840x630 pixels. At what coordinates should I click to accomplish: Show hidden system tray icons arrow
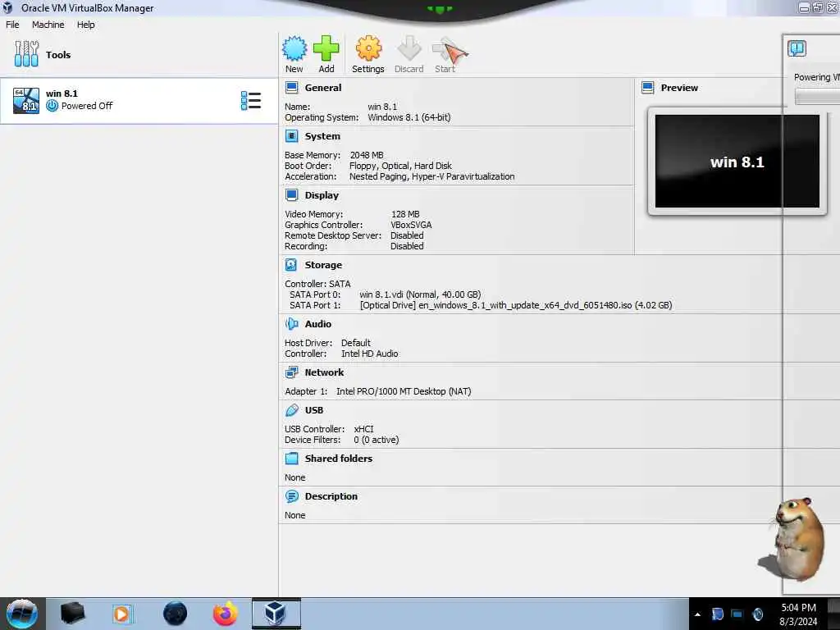point(697,614)
